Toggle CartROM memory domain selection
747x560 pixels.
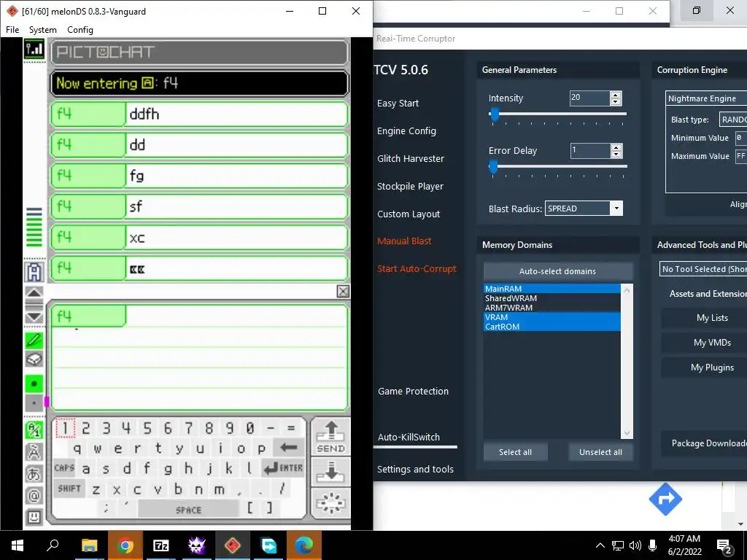click(x=552, y=327)
